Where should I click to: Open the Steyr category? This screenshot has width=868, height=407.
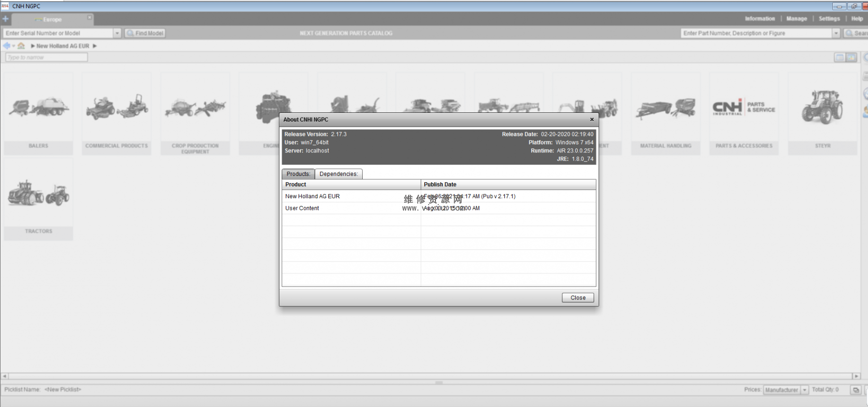tap(823, 114)
